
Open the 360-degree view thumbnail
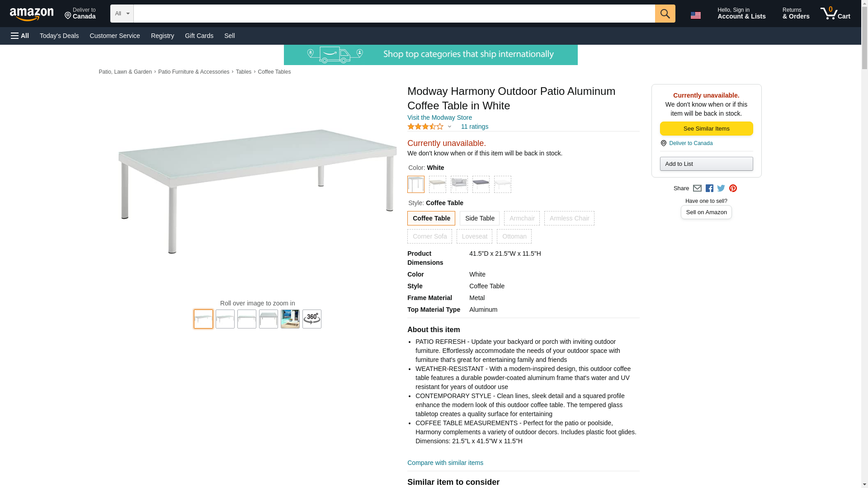pyautogui.click(x=311, y=319)
